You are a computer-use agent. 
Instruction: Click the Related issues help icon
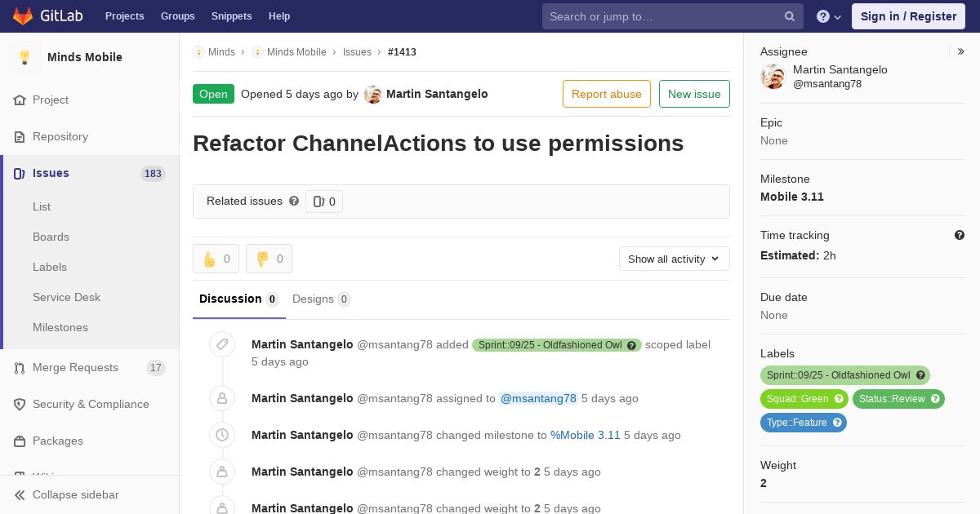(x=294, y=201)
